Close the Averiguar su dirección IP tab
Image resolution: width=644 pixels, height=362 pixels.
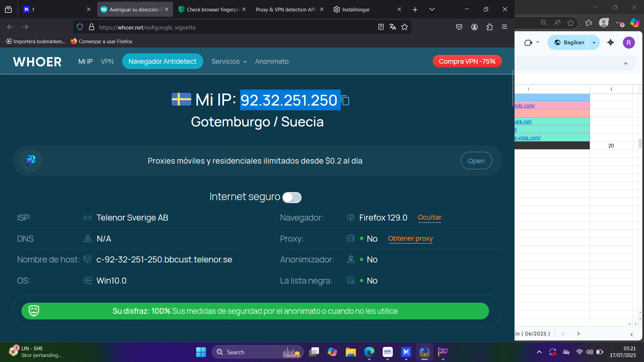pos(167,9)
